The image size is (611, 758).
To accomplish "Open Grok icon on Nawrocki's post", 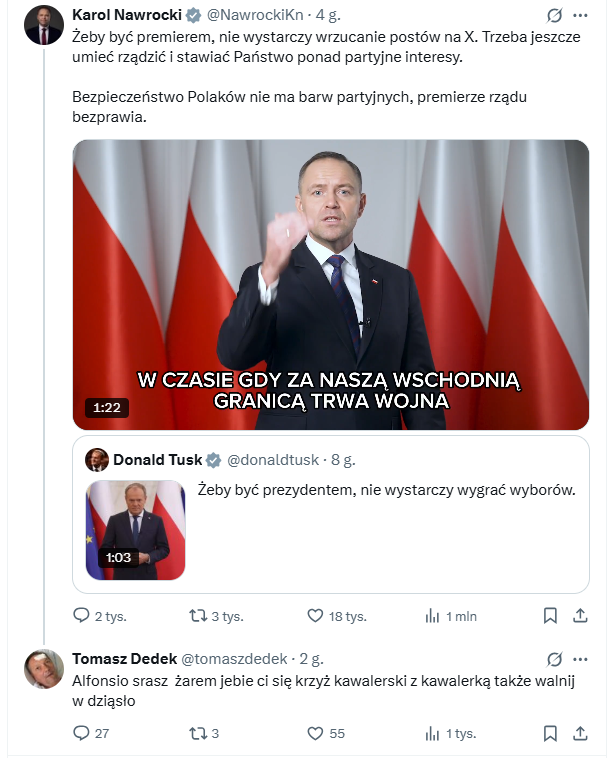I will click(555, 16).
